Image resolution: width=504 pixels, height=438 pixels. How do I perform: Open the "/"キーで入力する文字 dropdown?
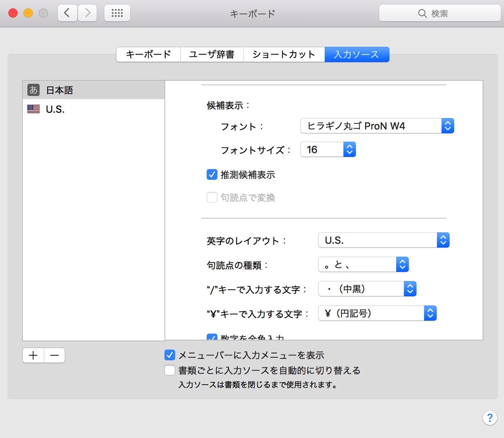(x=367, y=289)
